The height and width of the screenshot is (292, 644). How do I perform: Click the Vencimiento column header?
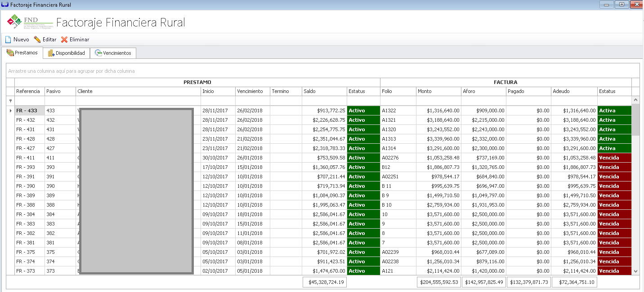pos(253,91)
